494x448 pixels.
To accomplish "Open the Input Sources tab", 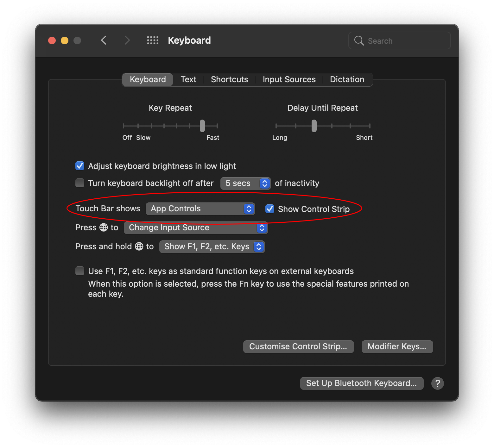I will (x=289, y=79).
